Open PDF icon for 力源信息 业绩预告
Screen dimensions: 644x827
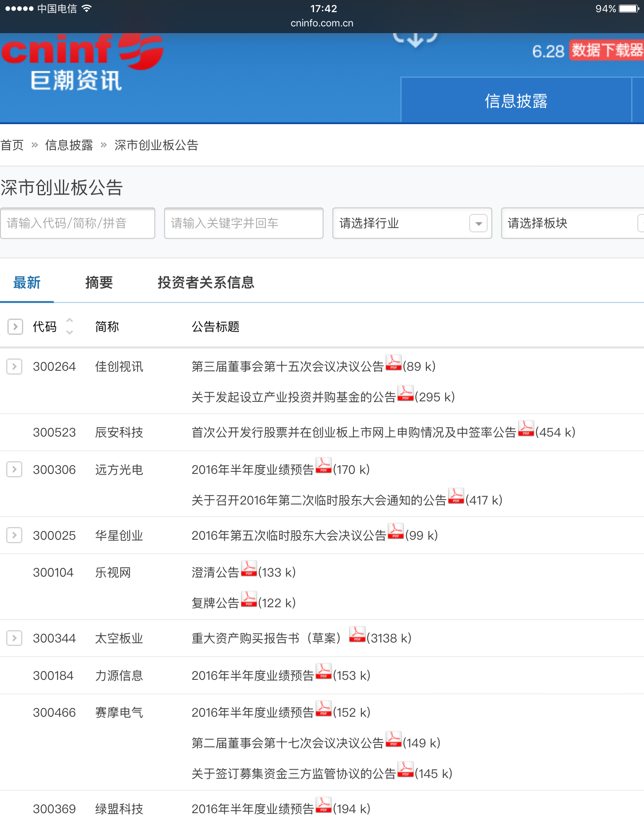pos(323,671)
